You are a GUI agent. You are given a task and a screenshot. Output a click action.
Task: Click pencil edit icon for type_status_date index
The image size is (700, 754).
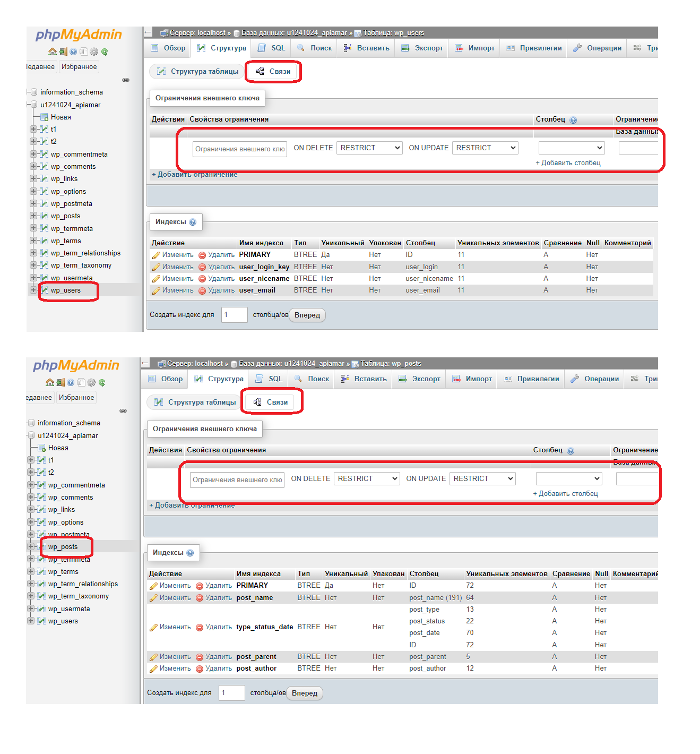(153, 627)
